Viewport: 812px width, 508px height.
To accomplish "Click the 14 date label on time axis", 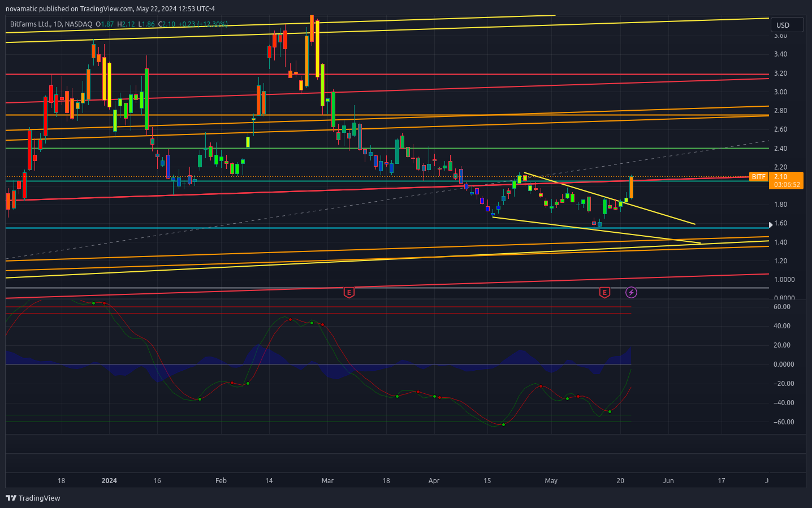I will point(269,481).
